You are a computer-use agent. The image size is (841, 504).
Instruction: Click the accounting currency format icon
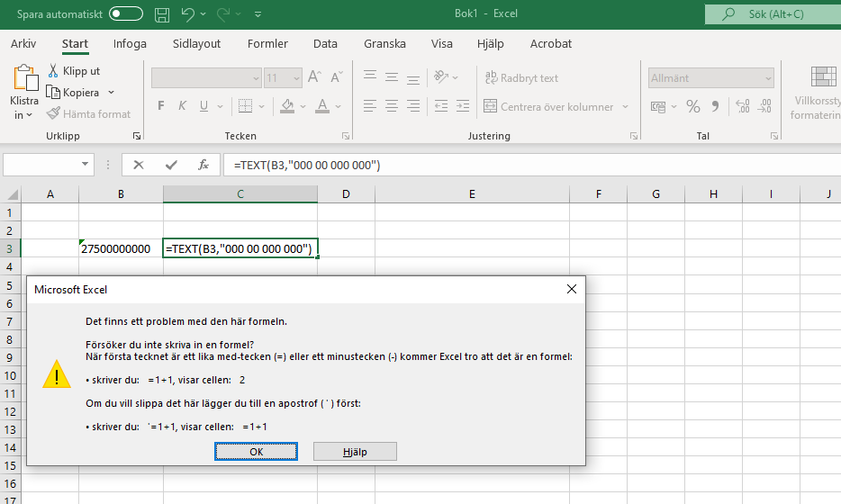(658, 107)
